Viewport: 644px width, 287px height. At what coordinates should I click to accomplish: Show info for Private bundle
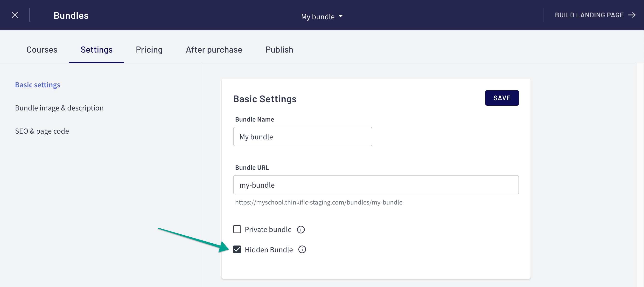(x=301, y=229)
